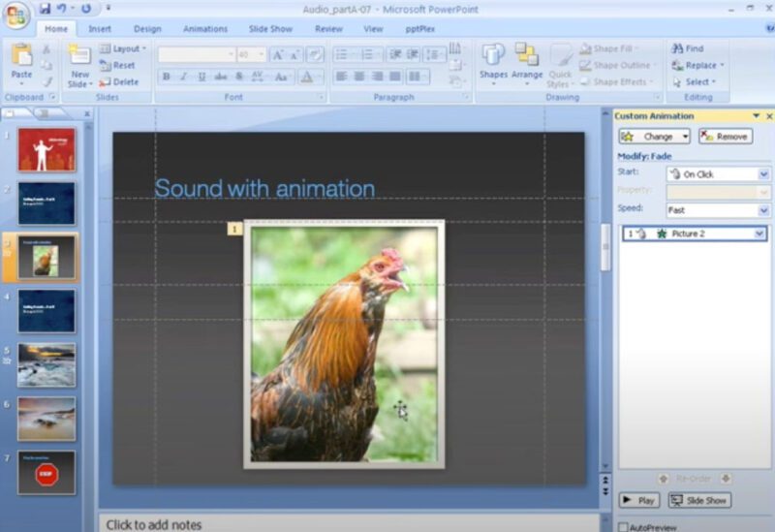Switch to the Insert tab
This screenshot has width=775, height=532.
[100, 29]
